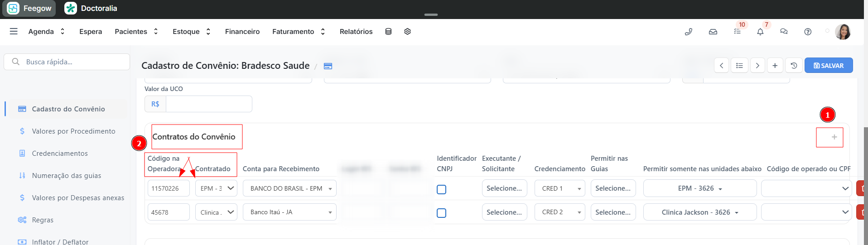Go to the next record with the right arrow
The width and height of the screenshot is (868, 245).
[x=757, y=66]
